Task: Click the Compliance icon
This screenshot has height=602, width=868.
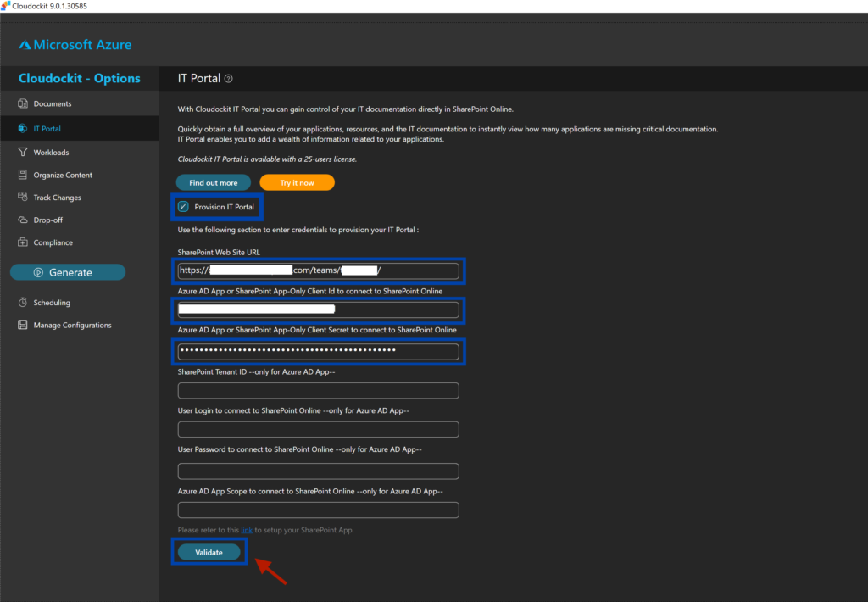Action: (23, 242)
